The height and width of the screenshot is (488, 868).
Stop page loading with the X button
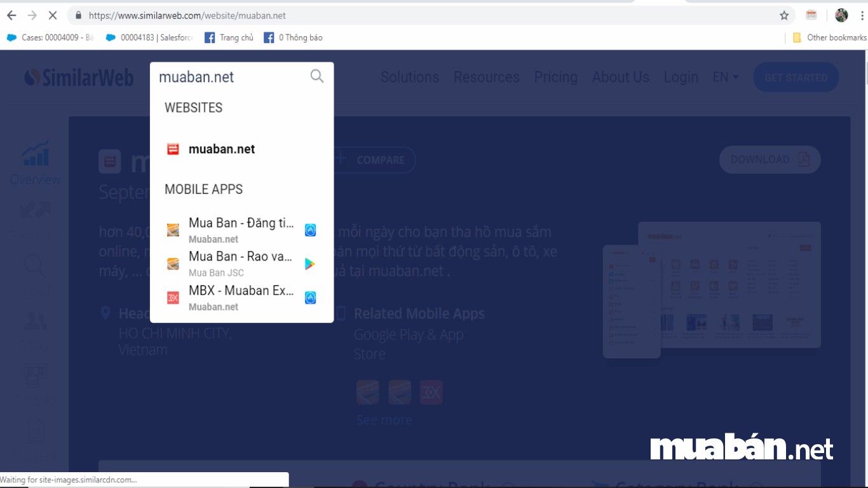point(53,15)
